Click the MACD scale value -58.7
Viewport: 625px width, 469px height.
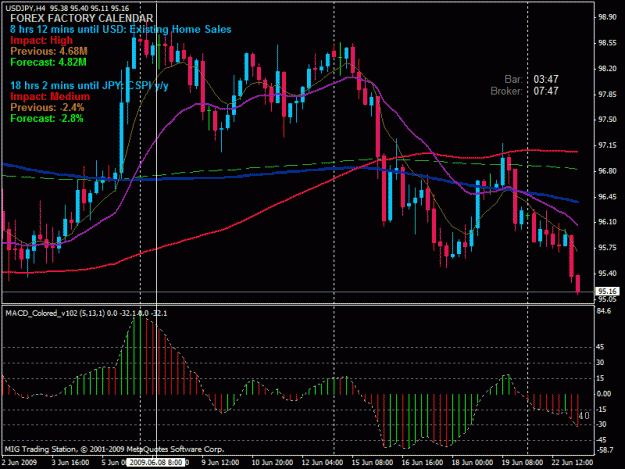tap(604, 450)
